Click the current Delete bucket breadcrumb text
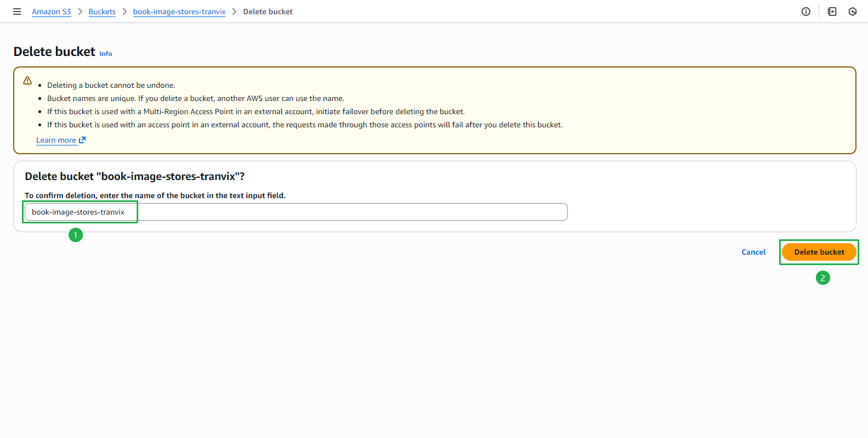 tap(268, 12)
